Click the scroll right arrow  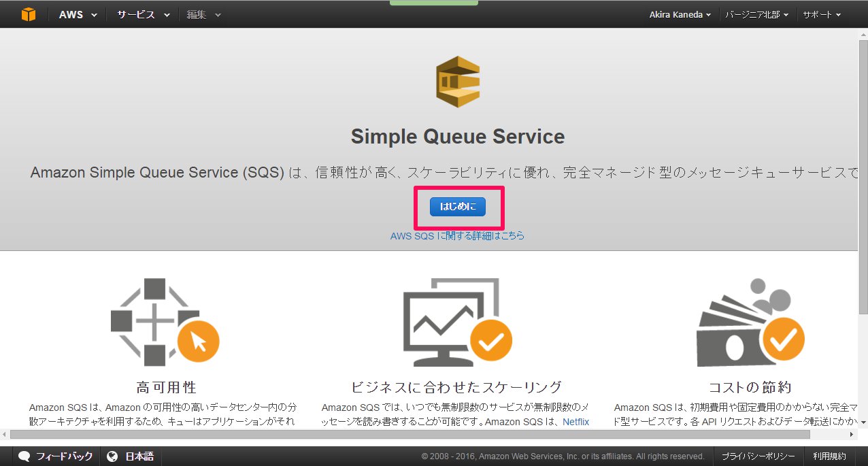click(x=852, y=434)
